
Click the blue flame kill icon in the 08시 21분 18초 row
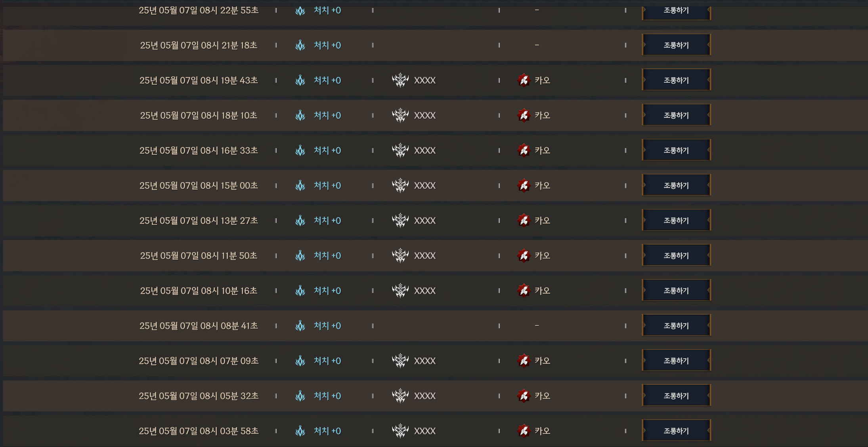[x=300, y=45]
